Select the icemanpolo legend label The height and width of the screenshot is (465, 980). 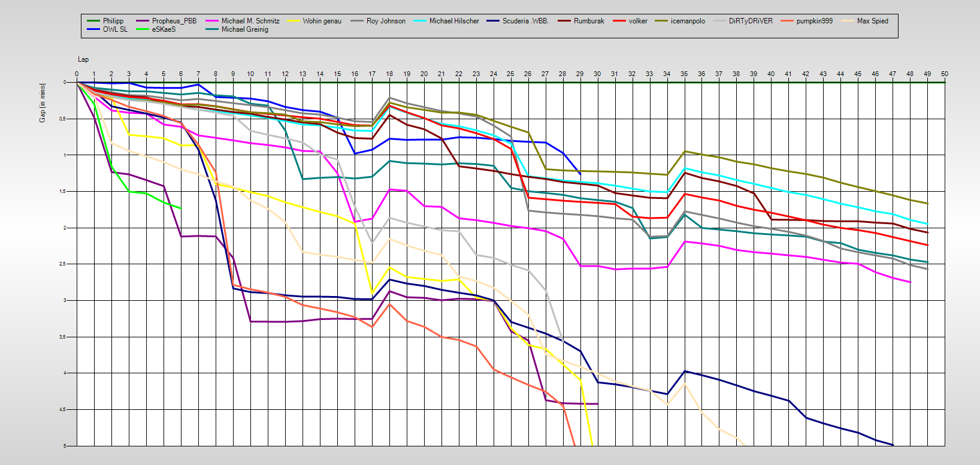click(688, 21)
